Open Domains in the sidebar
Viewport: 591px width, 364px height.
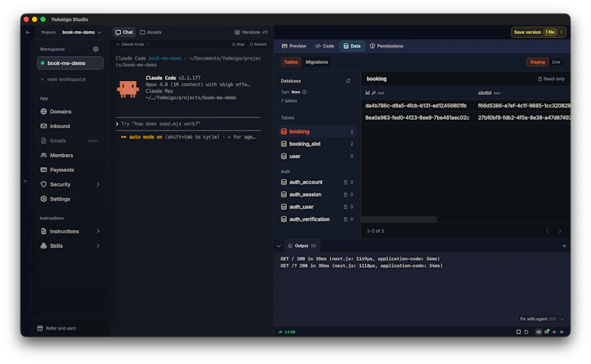[56, 111]
